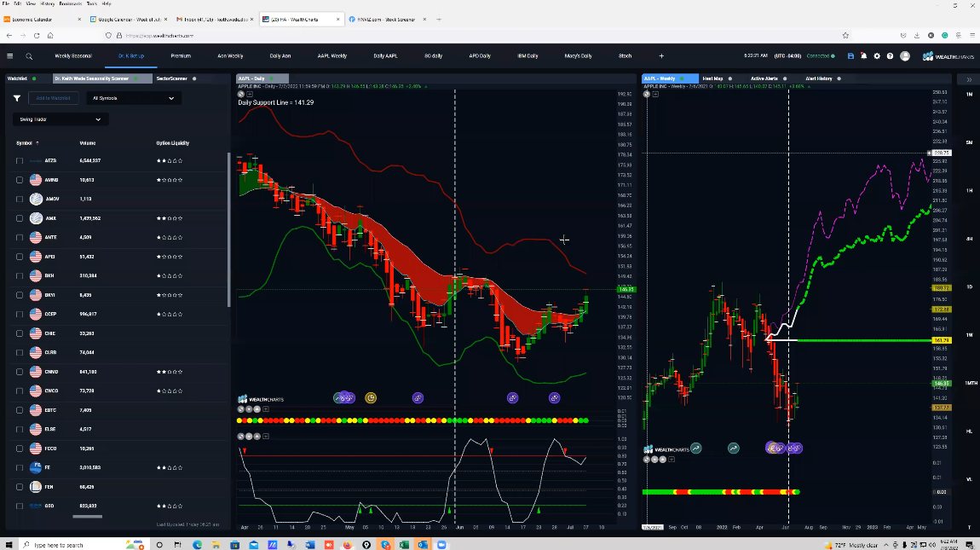The image size is (980, 550).
Task: Switch to the Weekly Seasonal workspace tab
Action: pyautogui.click(x=73, y=56)
